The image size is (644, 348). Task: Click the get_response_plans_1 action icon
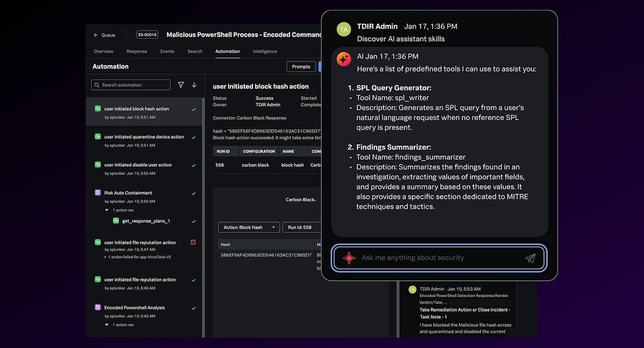point(116,221)
